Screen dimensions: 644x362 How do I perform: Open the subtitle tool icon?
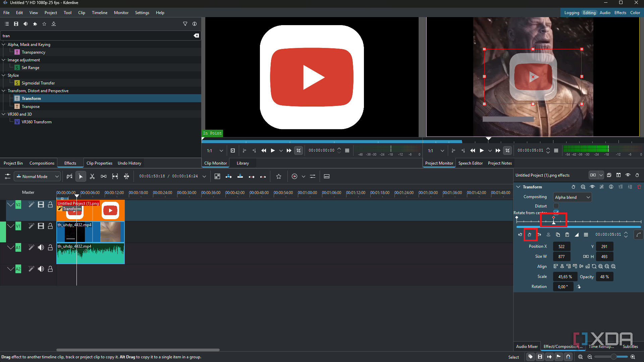tap(327, 176)
